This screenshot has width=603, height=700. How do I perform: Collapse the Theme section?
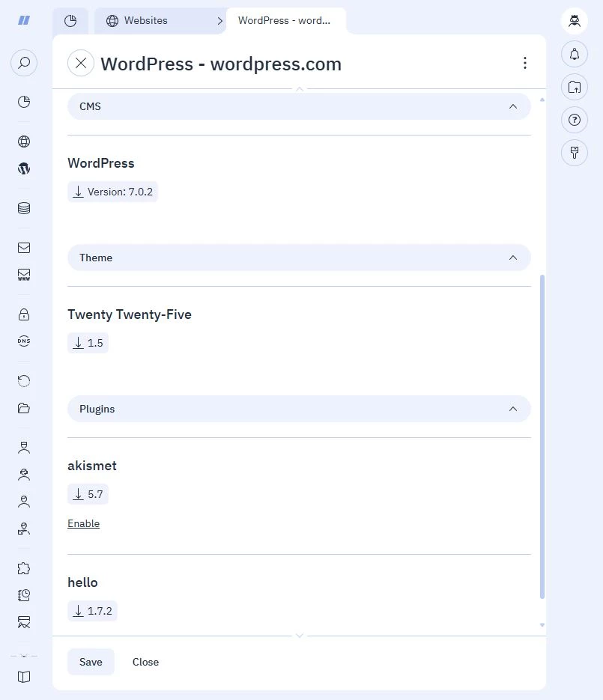513,258
